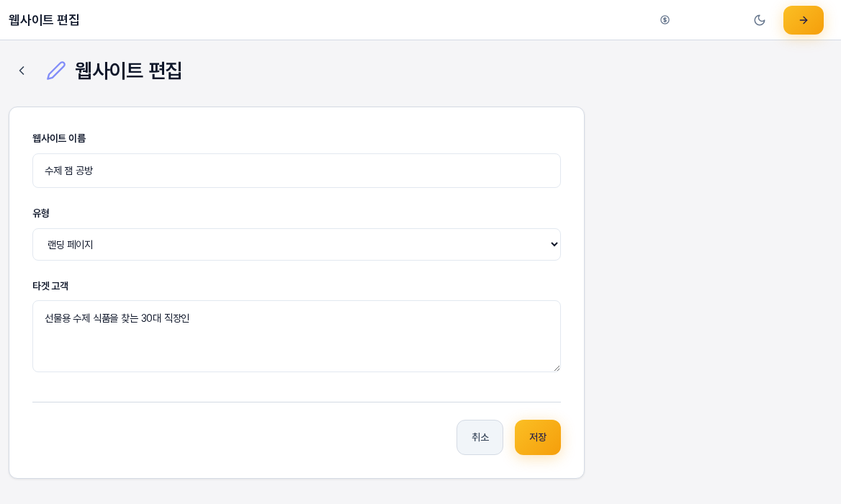
Task: Open the dollar coin credits icon
Action: tap(665, 20)
